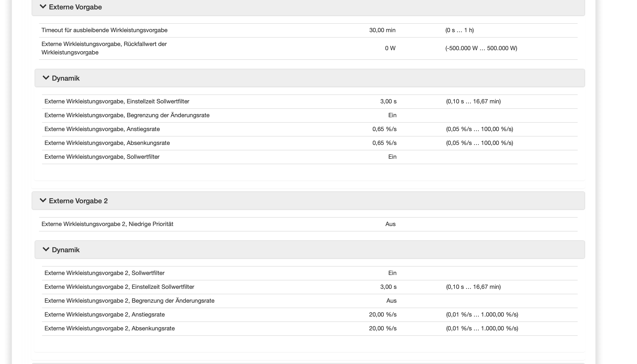Select the Rückfallwert 0 W value
This screenshot has height=364, width=637.
point(390,48)
